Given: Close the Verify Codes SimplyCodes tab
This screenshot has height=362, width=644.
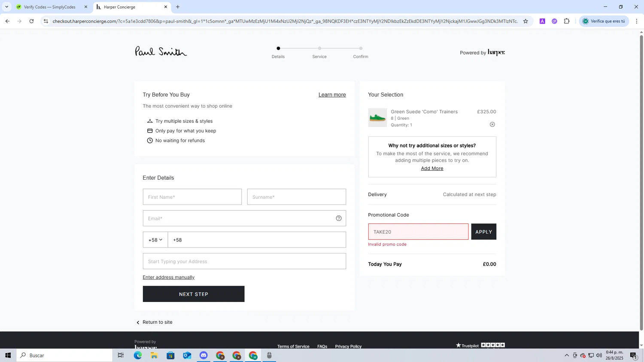Looking at the screenshot, I should [x=85, y=7].
